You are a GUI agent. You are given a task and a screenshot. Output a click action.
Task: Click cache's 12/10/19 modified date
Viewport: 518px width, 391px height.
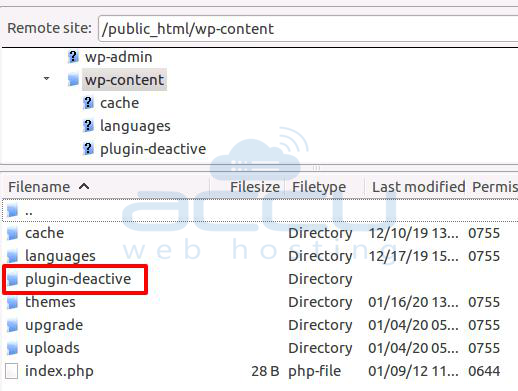coord(413,233)
